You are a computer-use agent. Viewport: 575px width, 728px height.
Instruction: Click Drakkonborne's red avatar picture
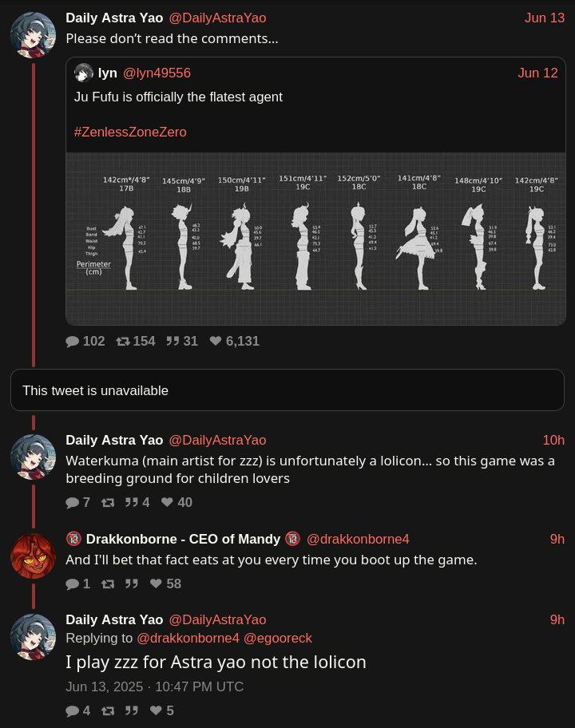click(33, 556)
